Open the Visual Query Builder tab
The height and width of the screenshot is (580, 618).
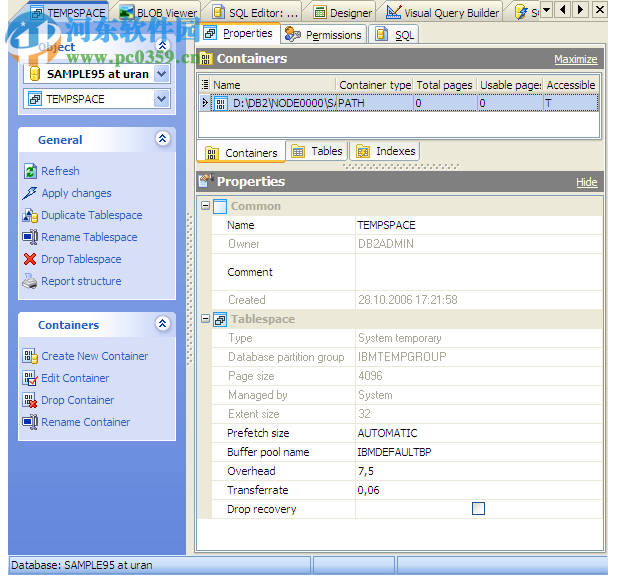443,13
